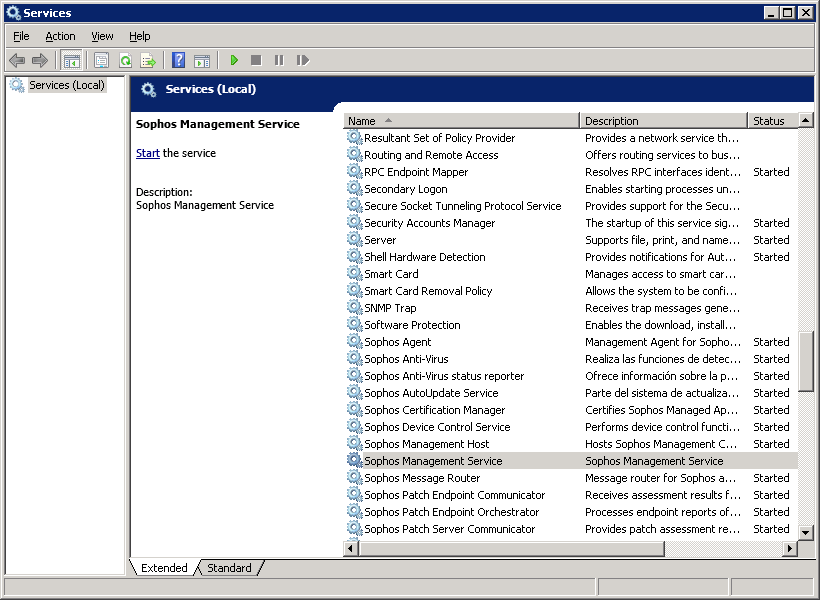Open the Help menu
The height and width of the screenshot is (600, 820).
[140, 36]
